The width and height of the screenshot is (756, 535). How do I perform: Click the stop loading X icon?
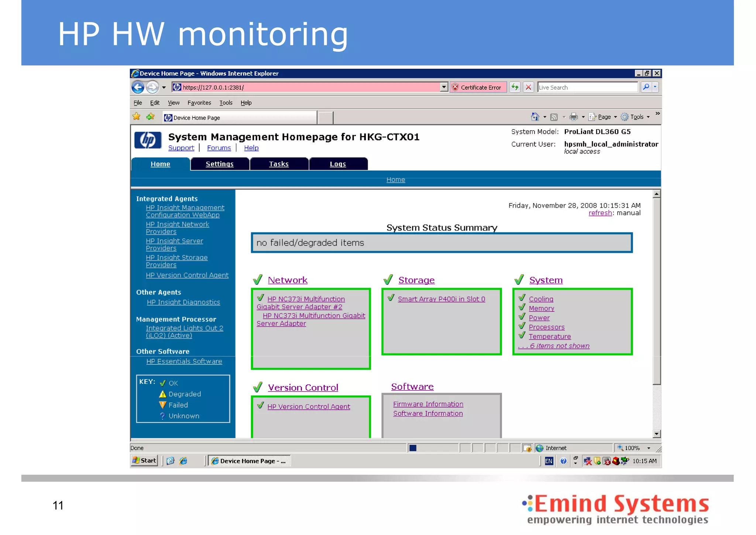528,87
